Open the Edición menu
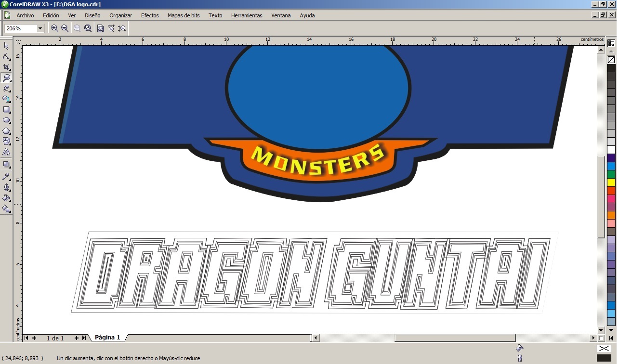 tap(51, 15)
